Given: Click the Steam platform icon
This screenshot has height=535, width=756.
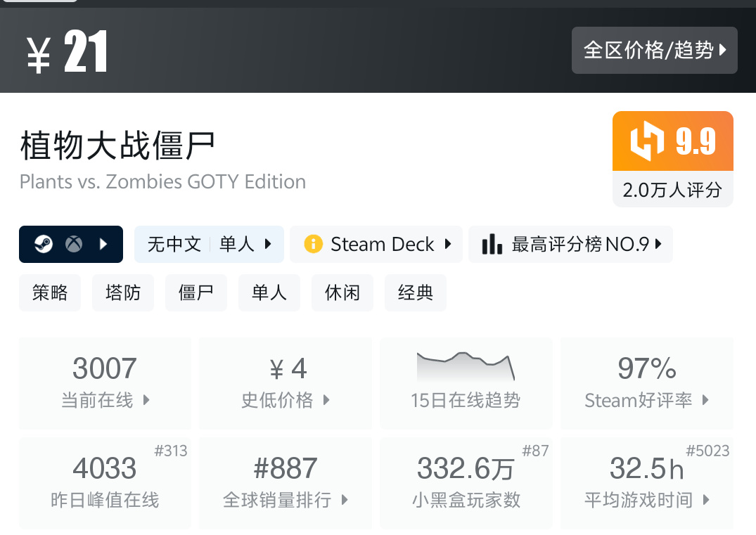Looking at the screenshot, I should coord(44,244).
